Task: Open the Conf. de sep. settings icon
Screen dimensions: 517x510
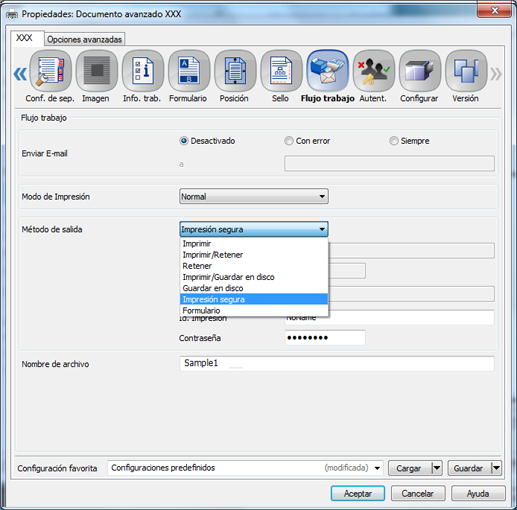Action: coord(50,71)
